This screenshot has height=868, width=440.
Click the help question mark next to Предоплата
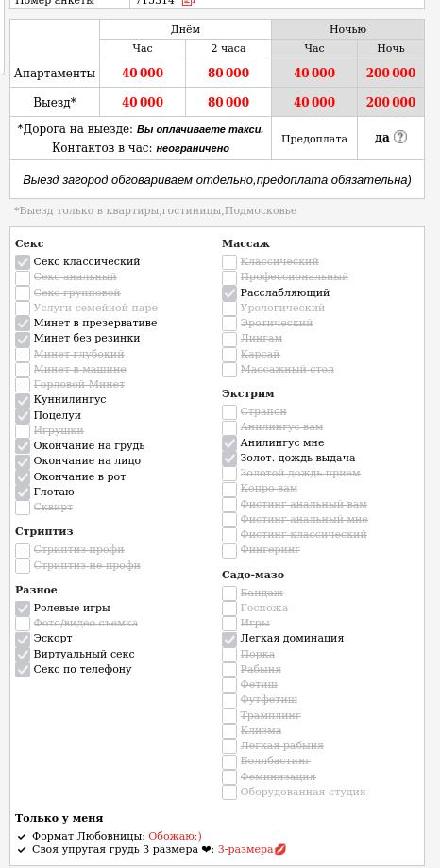399,138
